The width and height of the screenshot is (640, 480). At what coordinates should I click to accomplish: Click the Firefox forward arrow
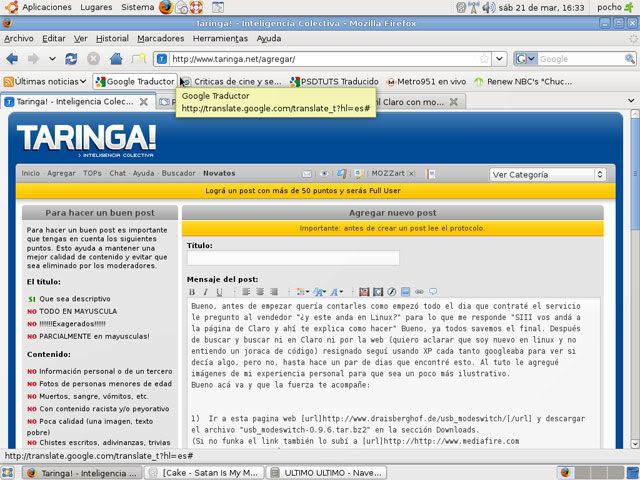(x=33, y=59)
